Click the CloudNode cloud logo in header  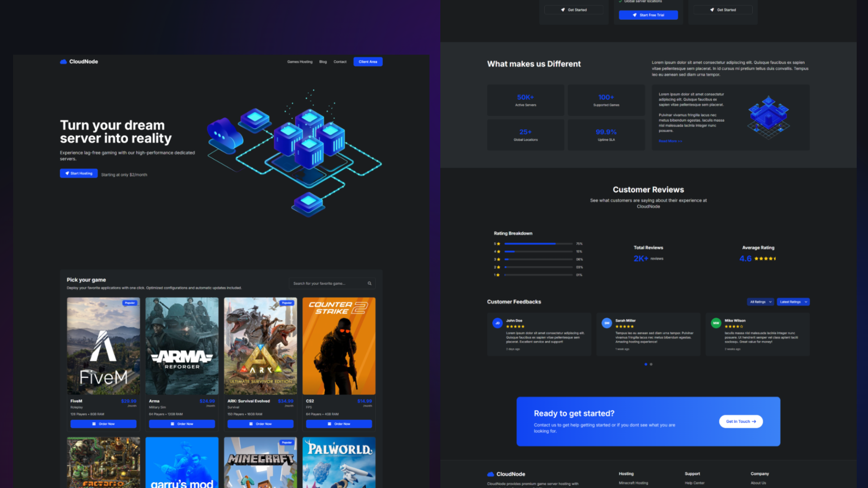tap(63, 61)
